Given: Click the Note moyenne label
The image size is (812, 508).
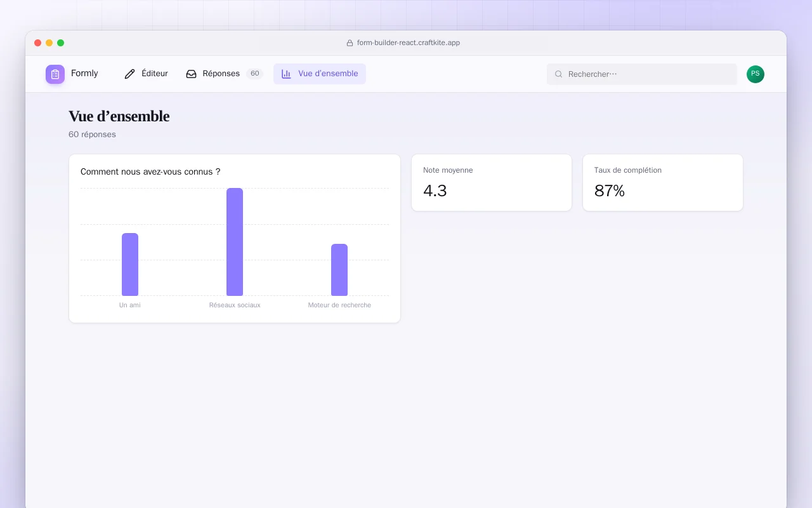Looking at the screenshot, I should click(448, 170).
